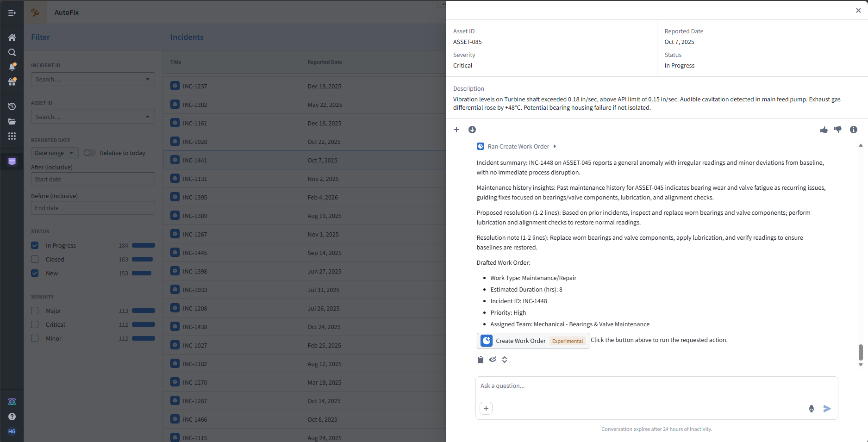Enable the Closed status filter
Image resolution: width=868 pixels, height=442 pixels.
pos(35,259)
